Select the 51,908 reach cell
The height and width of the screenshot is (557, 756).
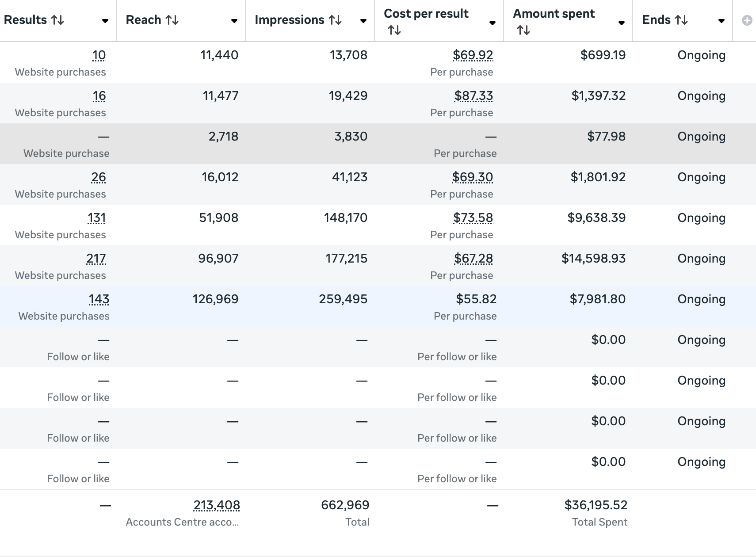coord(219,218)
